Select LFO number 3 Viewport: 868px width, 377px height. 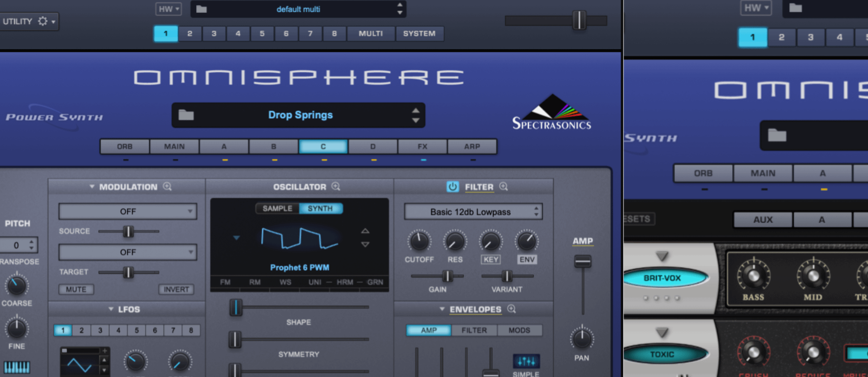[100, 330]
